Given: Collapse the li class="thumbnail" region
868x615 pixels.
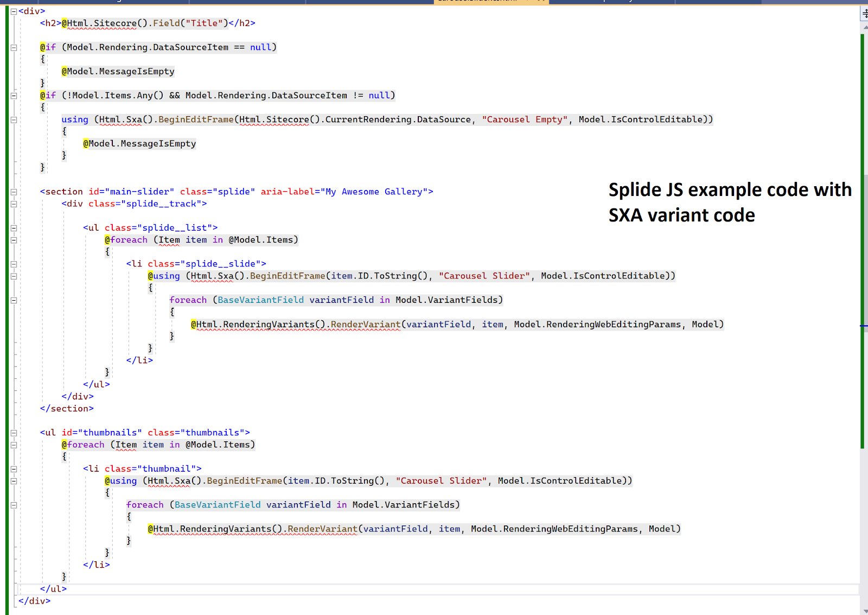Looking at the screenshot, I should [x=14, y=469].
